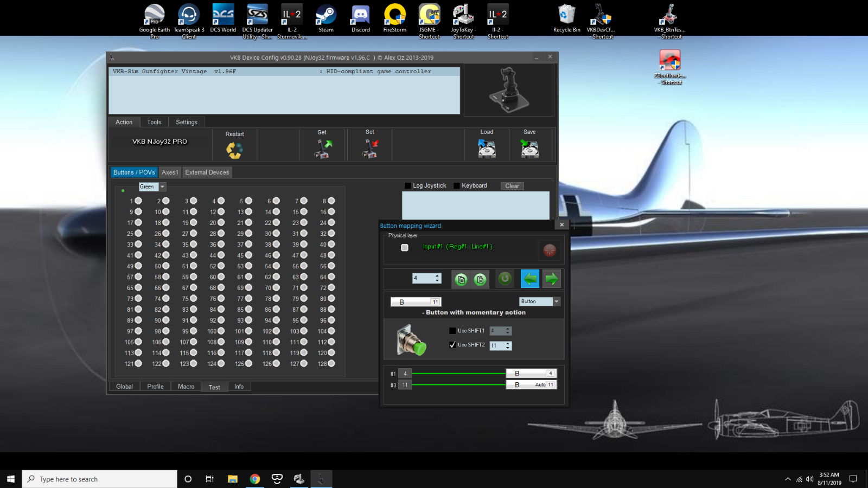Screen dimensions: 868x488
Task: Go to previous input with left arrow
Action: pos(530,279)
